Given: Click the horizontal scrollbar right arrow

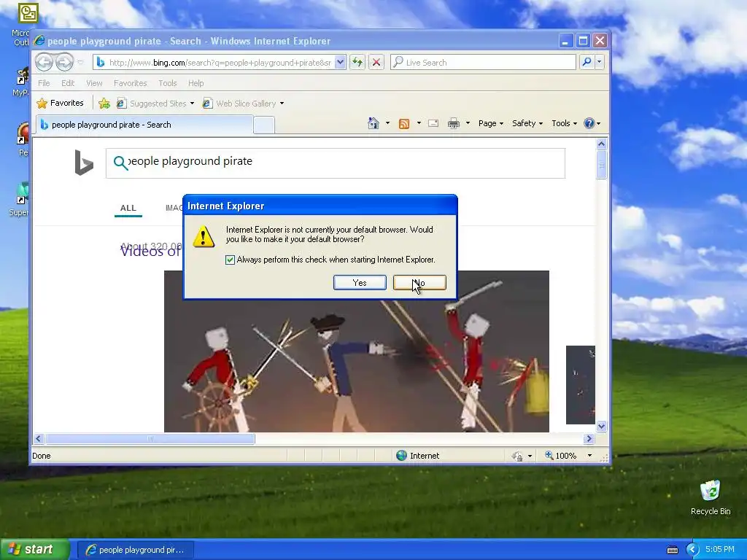Looking at the screenshot, I should pos(589,438).
